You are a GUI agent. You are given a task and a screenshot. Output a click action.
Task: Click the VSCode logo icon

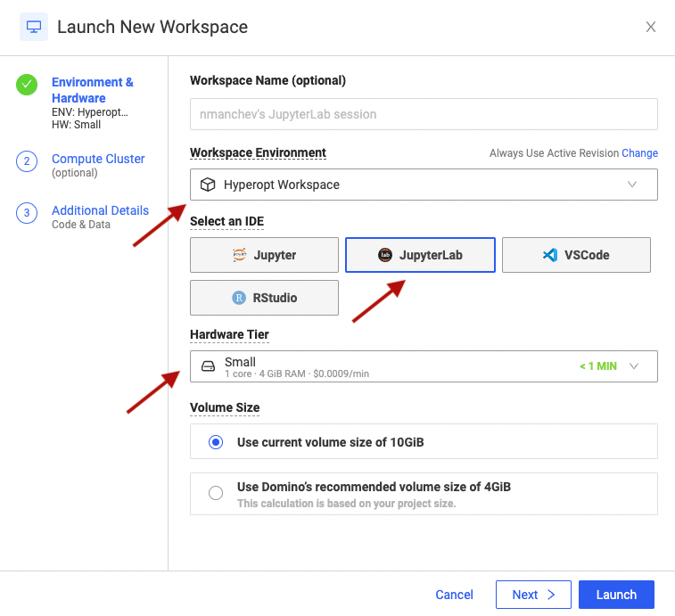550,255
